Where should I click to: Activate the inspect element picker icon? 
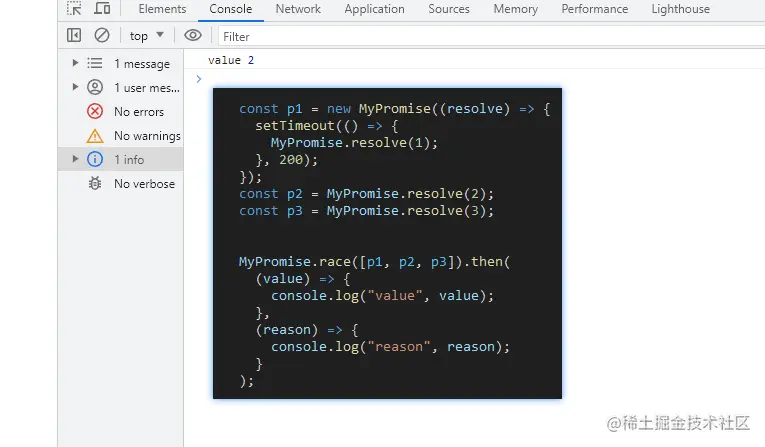click(74, 9)
